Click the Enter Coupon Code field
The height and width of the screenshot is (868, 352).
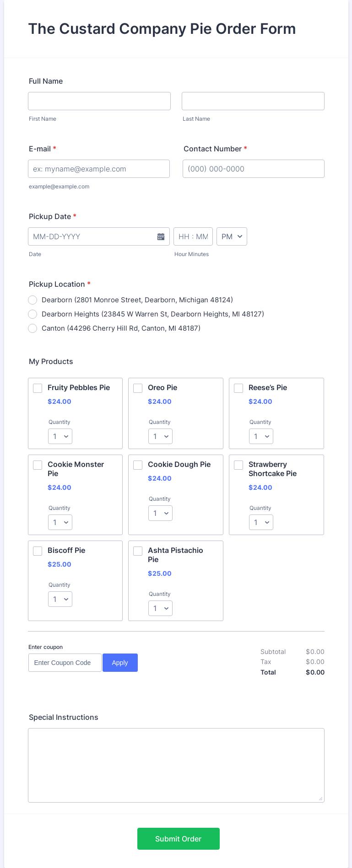65,663
